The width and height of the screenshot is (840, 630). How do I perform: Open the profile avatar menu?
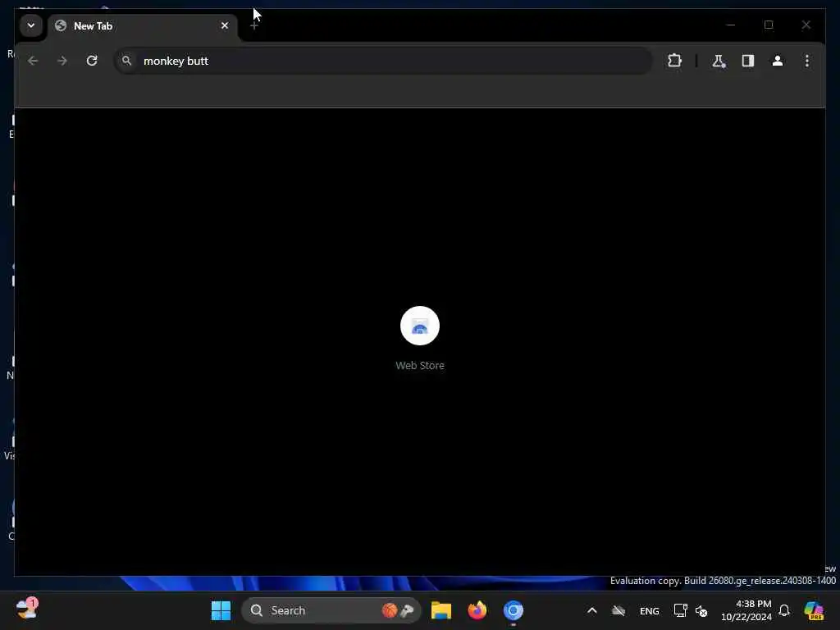tap(778, 61)
